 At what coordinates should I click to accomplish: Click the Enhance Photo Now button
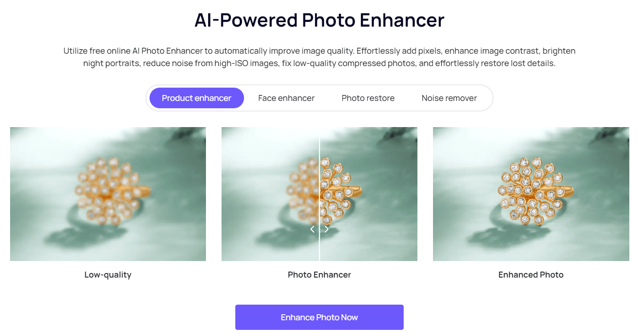(x=319, y=317)
